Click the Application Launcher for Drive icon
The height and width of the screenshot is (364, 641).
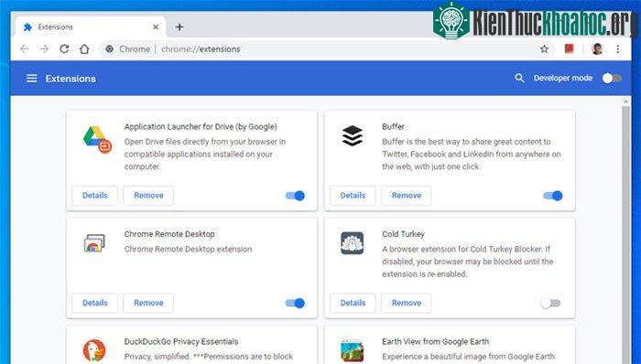click(x=97, y=139)
